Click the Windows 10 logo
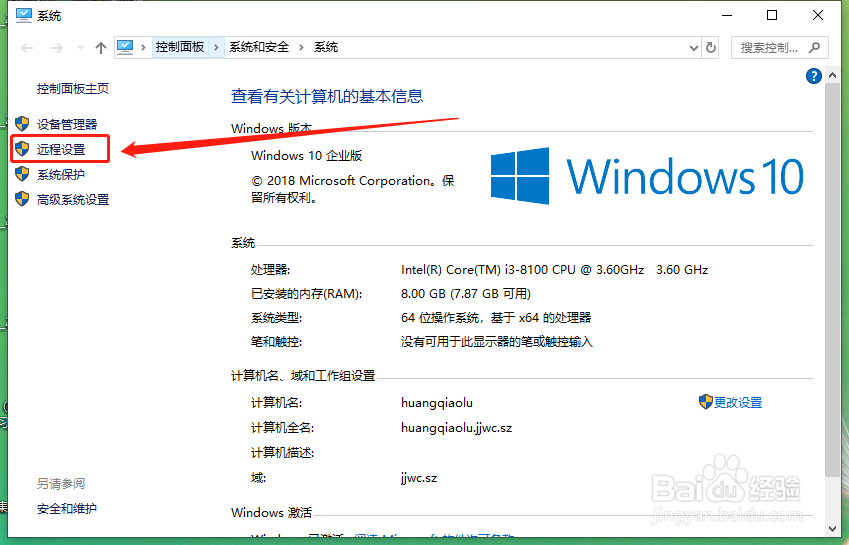 coord(647,176)
